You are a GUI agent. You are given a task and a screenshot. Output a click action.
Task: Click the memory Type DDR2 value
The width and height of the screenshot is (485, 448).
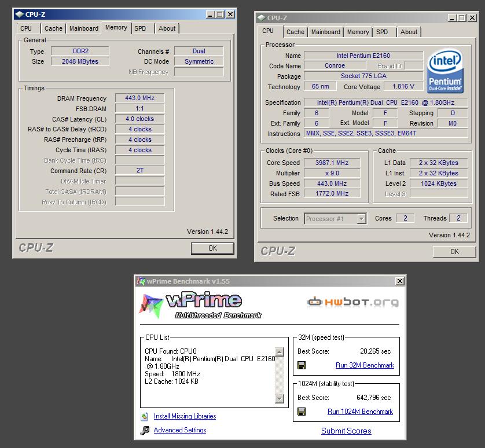point(80,51)
